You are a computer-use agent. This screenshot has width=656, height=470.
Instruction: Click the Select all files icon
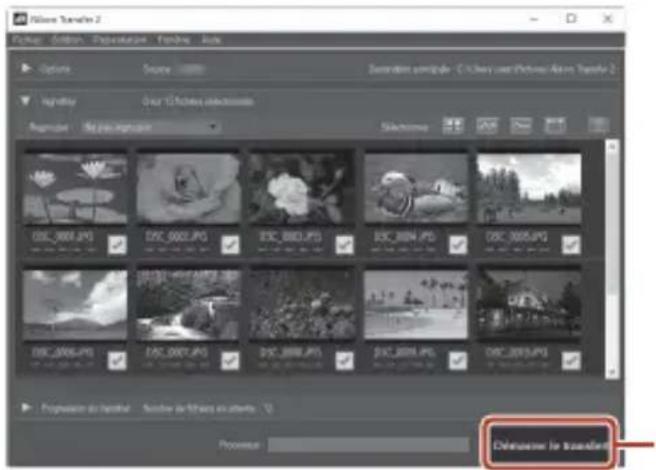click(453, 125)
